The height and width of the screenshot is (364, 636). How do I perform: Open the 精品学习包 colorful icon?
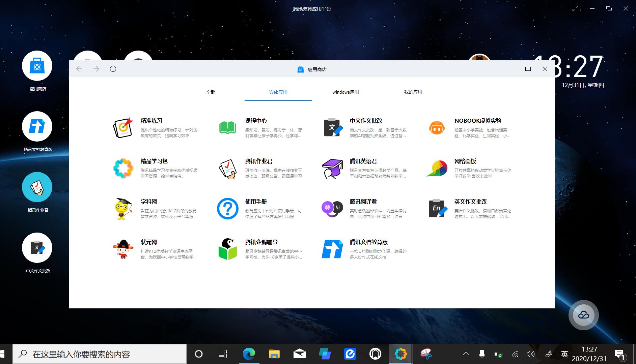[123, 168]
